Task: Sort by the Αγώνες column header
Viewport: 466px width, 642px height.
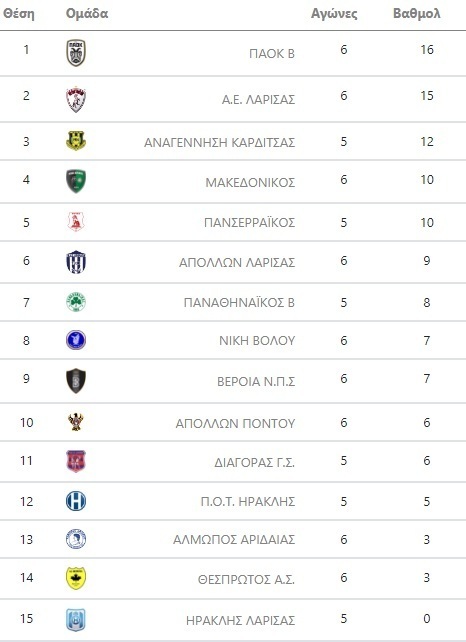Action: (334, 14)
